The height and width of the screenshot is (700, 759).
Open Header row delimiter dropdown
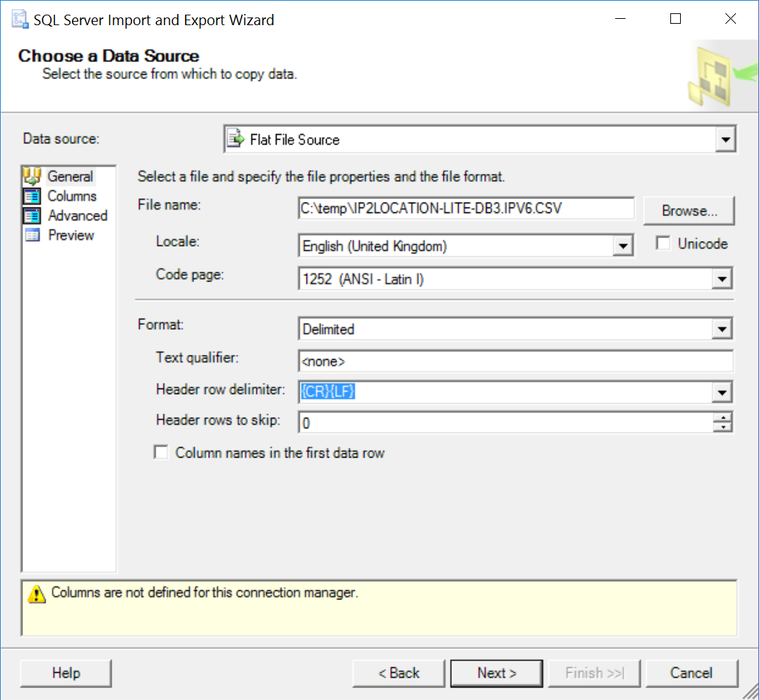pyautogui.click(x=722, y=393)
